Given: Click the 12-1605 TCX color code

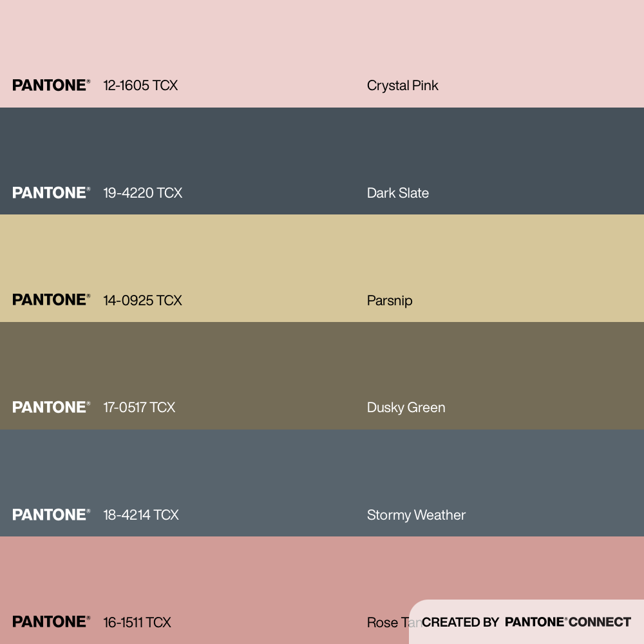Looking at the screenshot, I should tap(140, 85).
